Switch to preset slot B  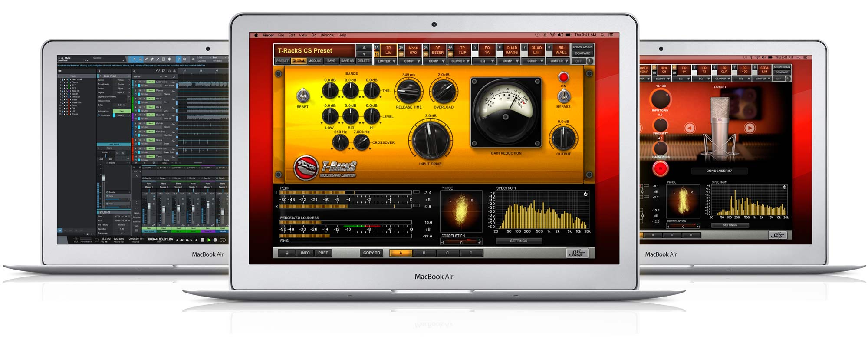(x=424, y=253)
